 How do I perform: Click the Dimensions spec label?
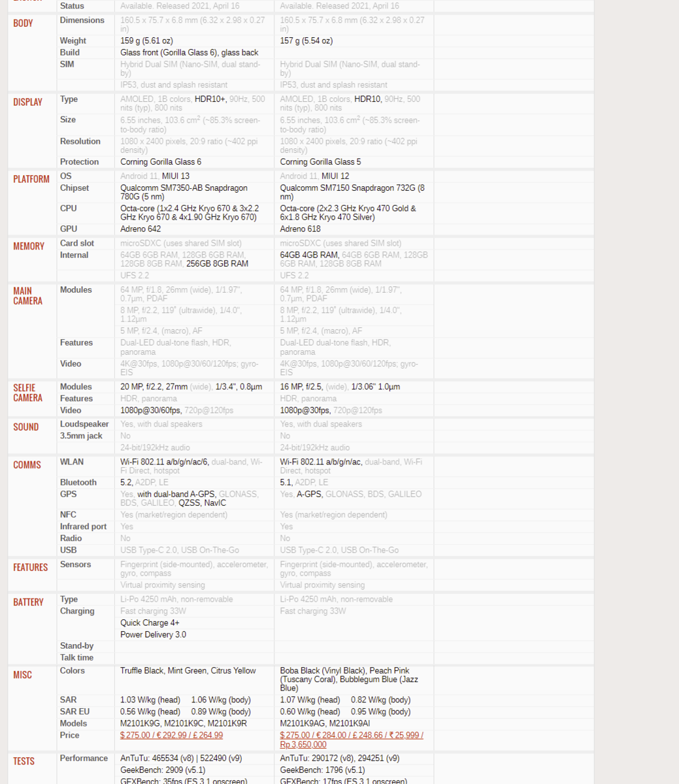[x=82, y=20]
